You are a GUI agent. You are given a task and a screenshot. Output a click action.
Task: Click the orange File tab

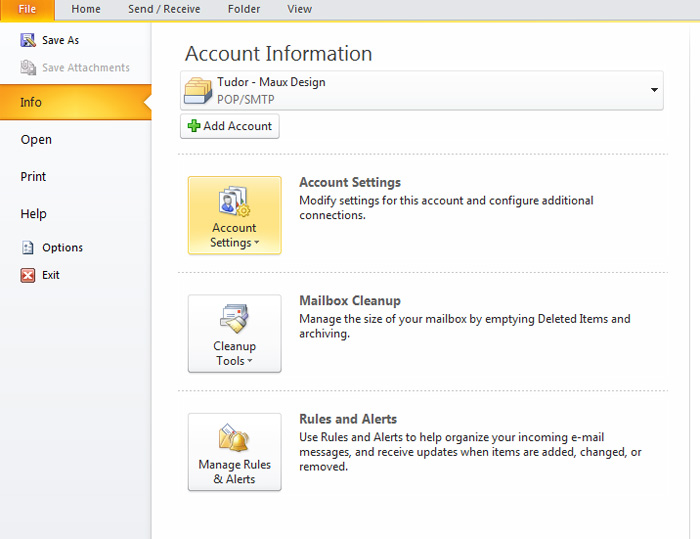27,9
